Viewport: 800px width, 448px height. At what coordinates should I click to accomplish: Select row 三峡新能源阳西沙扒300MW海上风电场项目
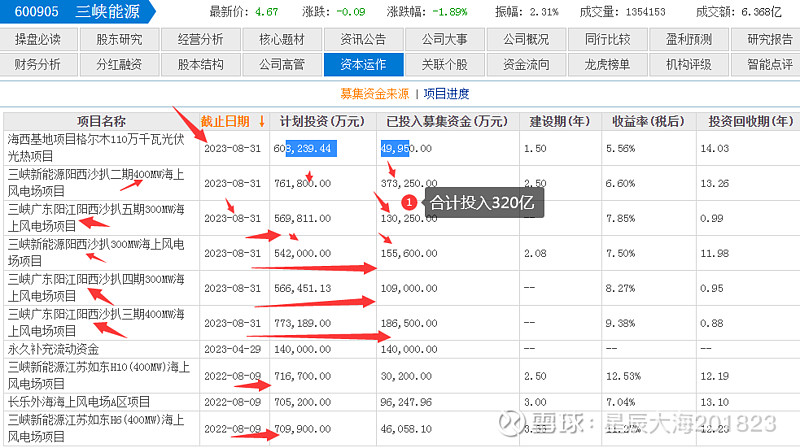[x=402, y=253]
